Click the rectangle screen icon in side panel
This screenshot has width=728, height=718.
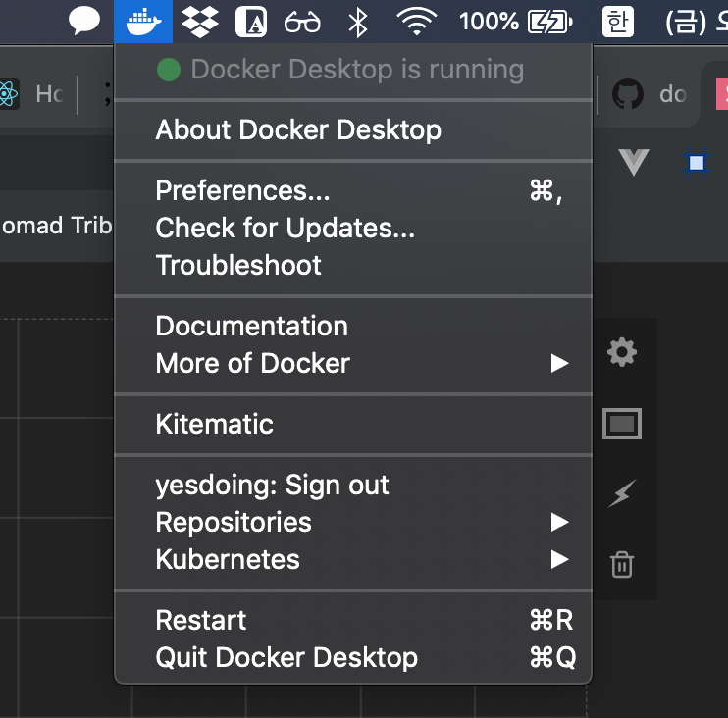[x=622, y=424]
